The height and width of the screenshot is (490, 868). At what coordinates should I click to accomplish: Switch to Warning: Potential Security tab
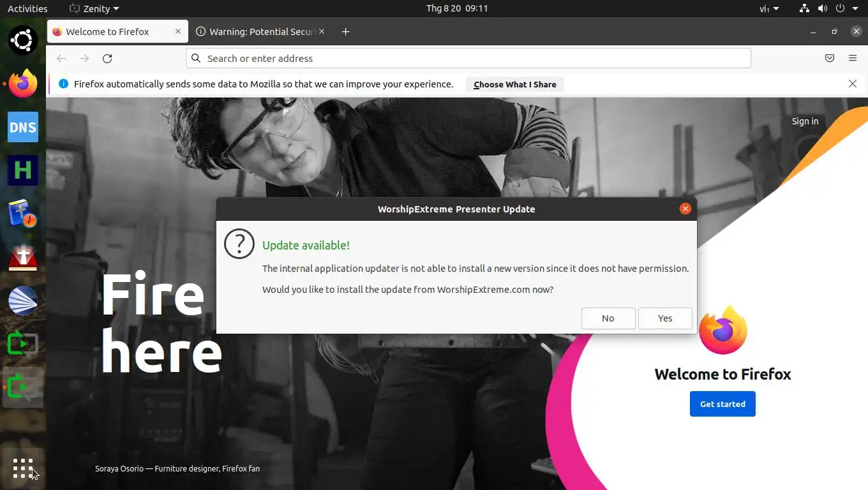point(262,32)
